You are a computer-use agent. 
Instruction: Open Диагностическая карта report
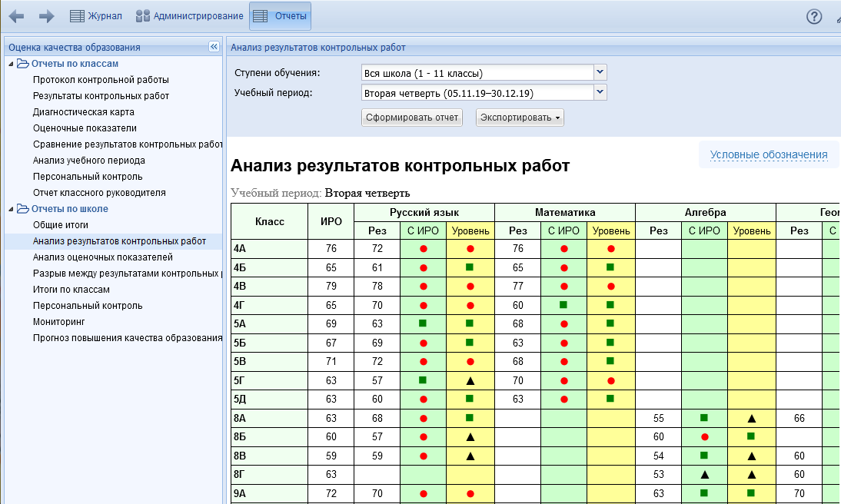pyautogui.click(x=84, y=112)
